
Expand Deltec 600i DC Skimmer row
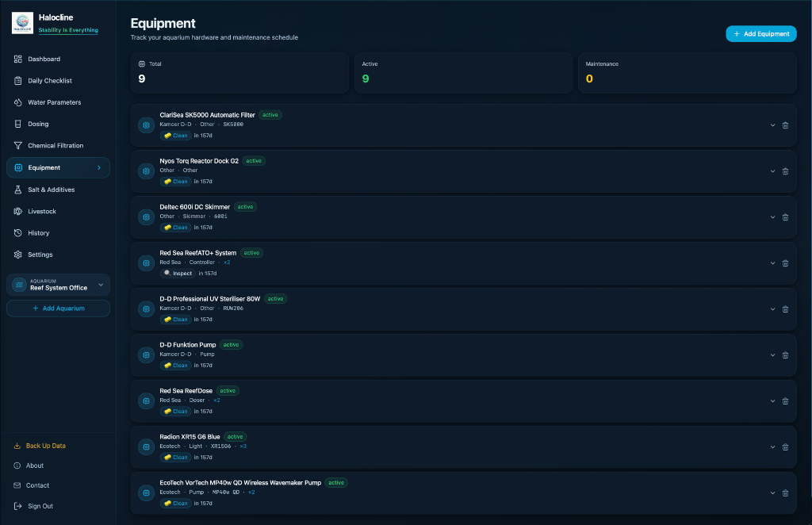pyautogui.click(x=772, y=218)
